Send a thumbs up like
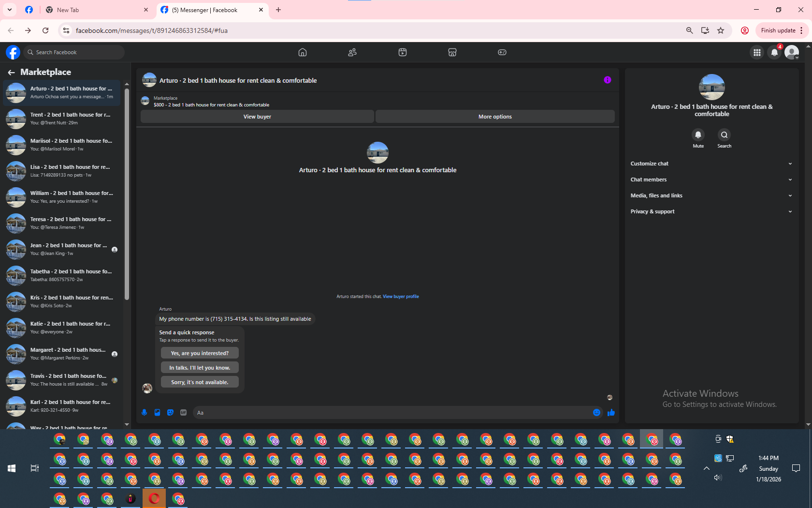The width and height of the screenshot is (812, 508). 611,413
